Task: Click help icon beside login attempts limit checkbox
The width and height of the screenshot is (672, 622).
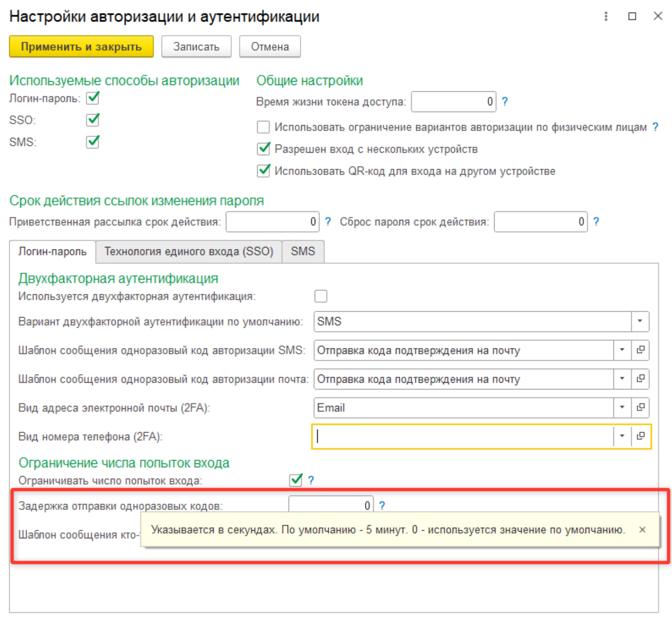Action: (x=311, y=480)
